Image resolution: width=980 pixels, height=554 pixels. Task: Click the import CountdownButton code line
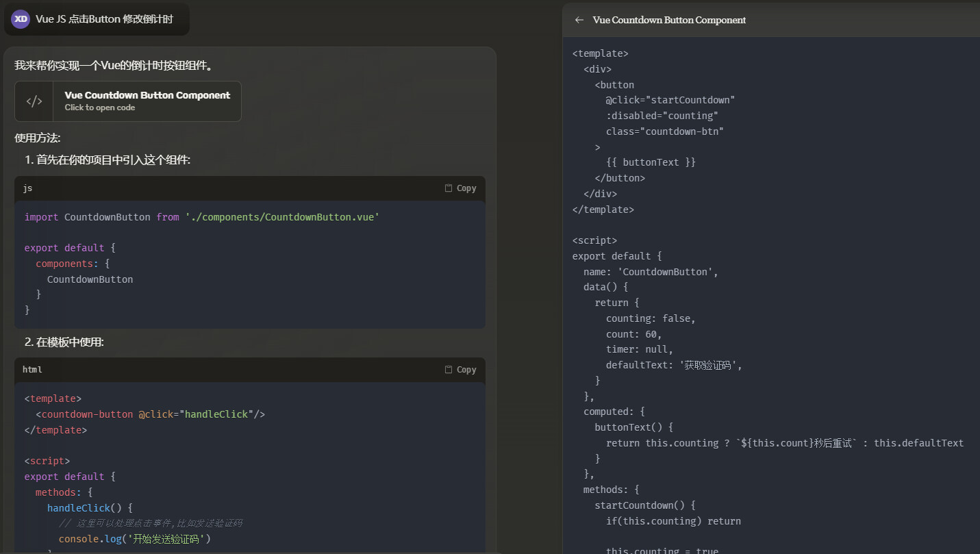point(202,217)
